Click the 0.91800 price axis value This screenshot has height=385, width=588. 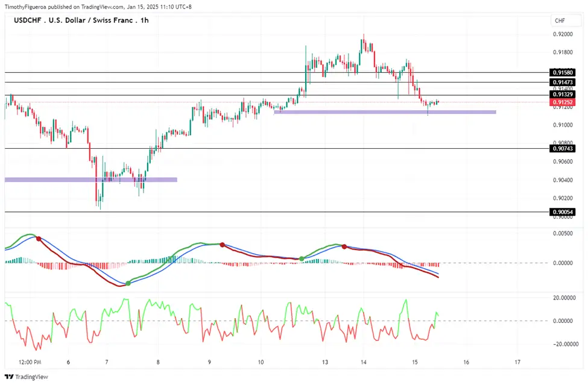(x=563, y=52)
